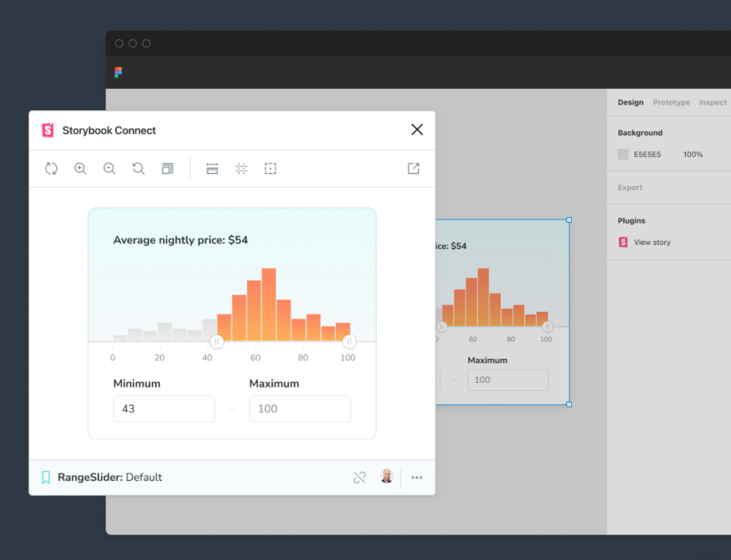
Task: Click the bookmark icon beside RangeSlider
Action: 46,477
